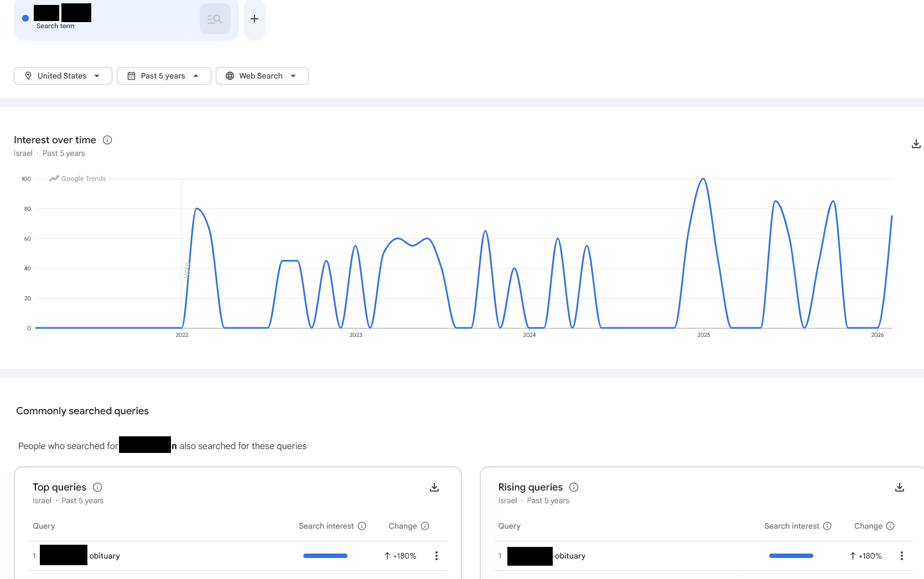Image resolution: width=924 pixels, height=579 pixels.
Task: Download the Rising queries data
Action: click(x=900, y=487)
